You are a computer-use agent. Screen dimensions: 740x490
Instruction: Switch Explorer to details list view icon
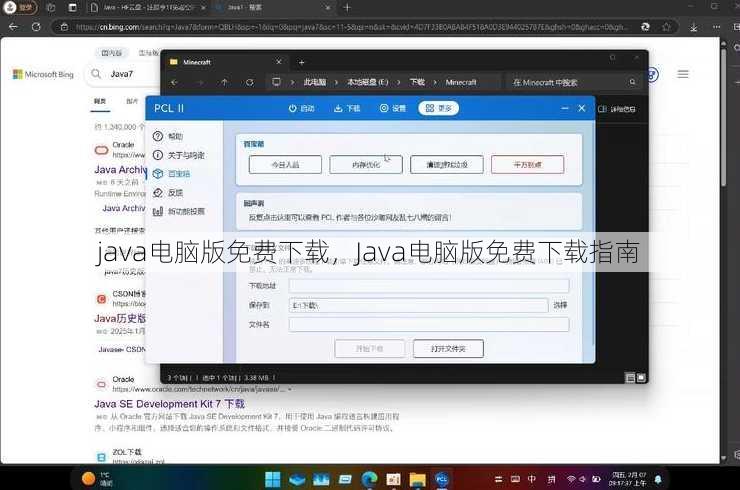click(x=630, y=378)
